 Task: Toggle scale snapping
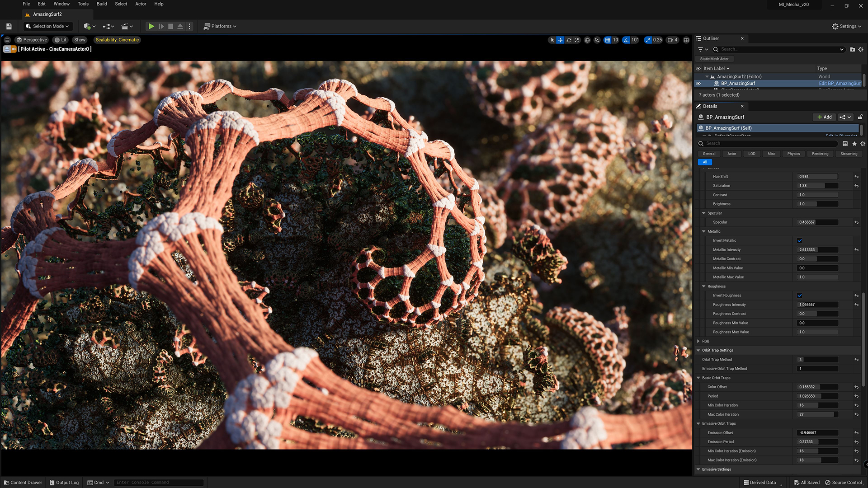[648, 40]
